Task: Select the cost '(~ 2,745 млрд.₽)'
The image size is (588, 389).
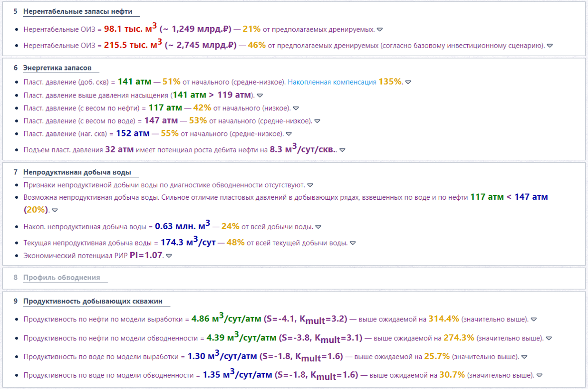Action: [x=201, y=46]
